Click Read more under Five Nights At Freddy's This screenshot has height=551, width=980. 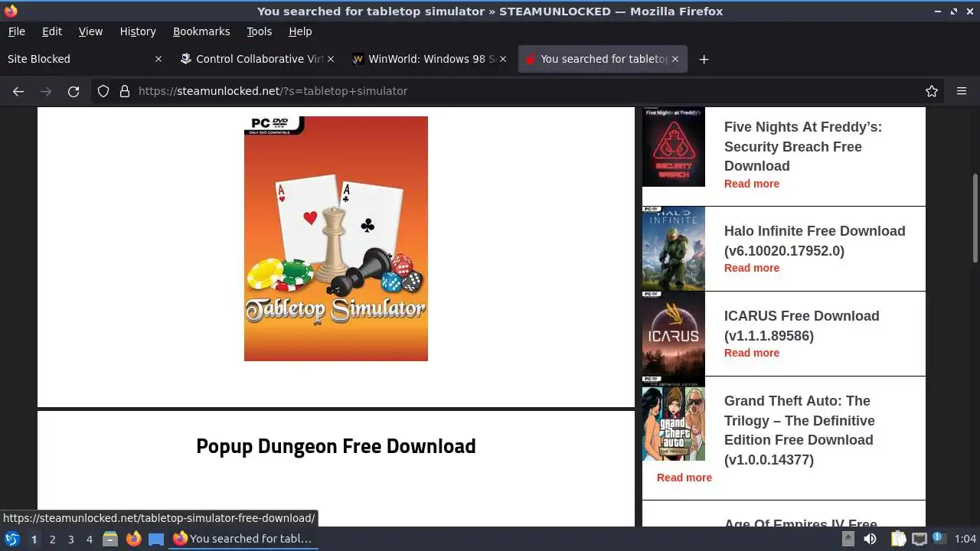(752, 184)
